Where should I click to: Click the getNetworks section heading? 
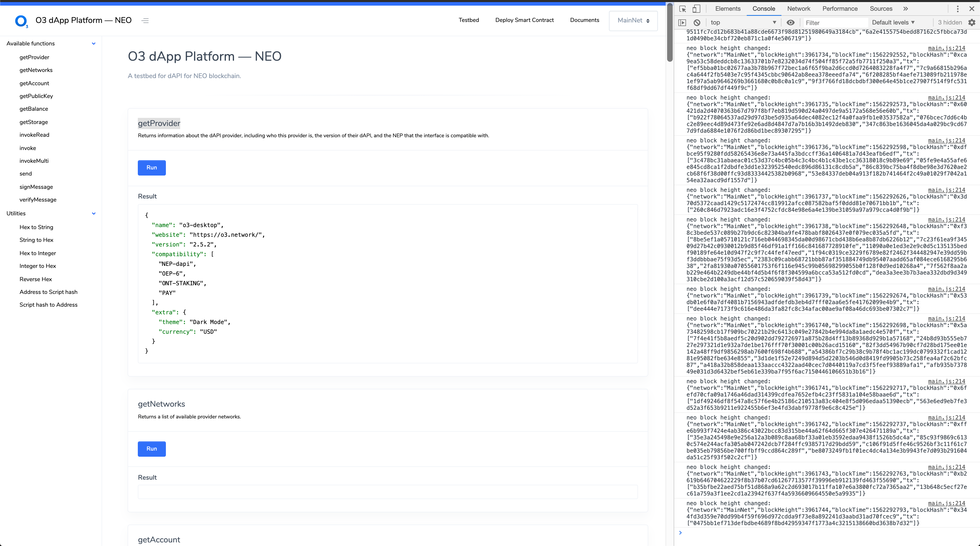[x=161, y=404]
